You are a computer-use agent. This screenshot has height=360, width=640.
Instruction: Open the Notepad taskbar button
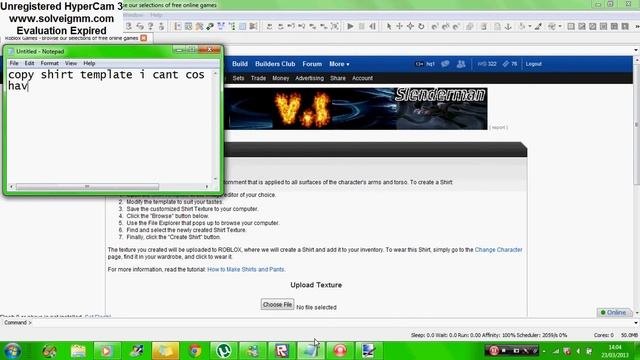pyautogui.click(x=311, y=351)
